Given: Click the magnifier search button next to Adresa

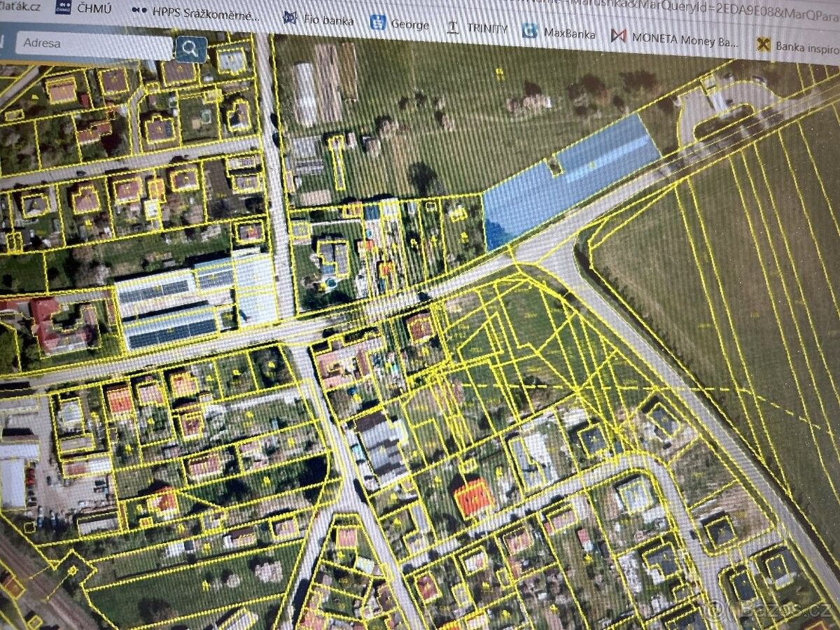Looking at the screenshot, I should [190, 48].
